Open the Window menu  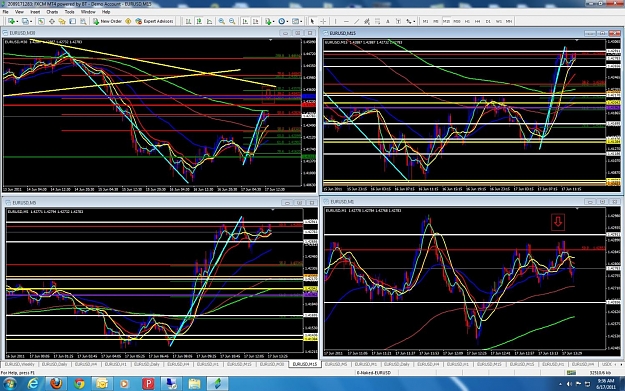[x=88, y=12]
